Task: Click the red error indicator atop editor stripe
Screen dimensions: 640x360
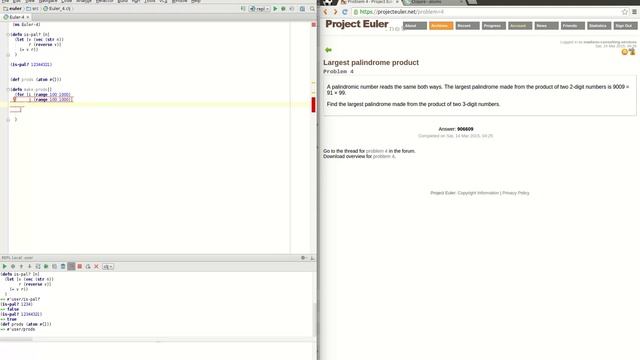Action: click(313, 25)
